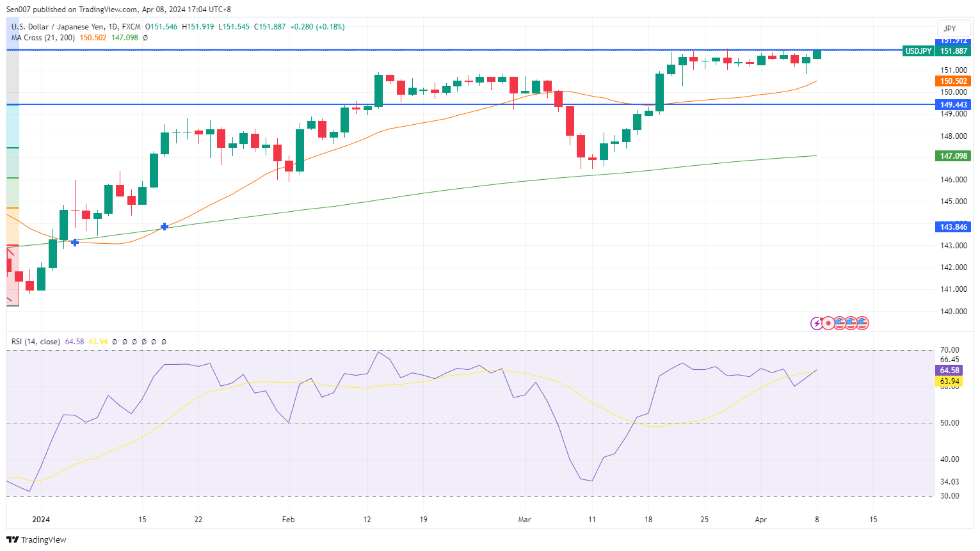This screenshot has width=980, height=551.
Task: Click the blue 143.846 price label
Action: [953, 227]
